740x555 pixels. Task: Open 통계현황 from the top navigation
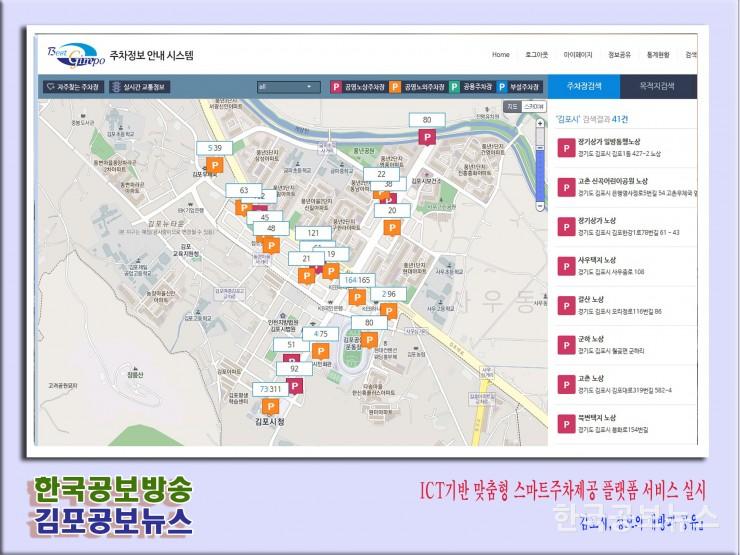coord(658,55)
